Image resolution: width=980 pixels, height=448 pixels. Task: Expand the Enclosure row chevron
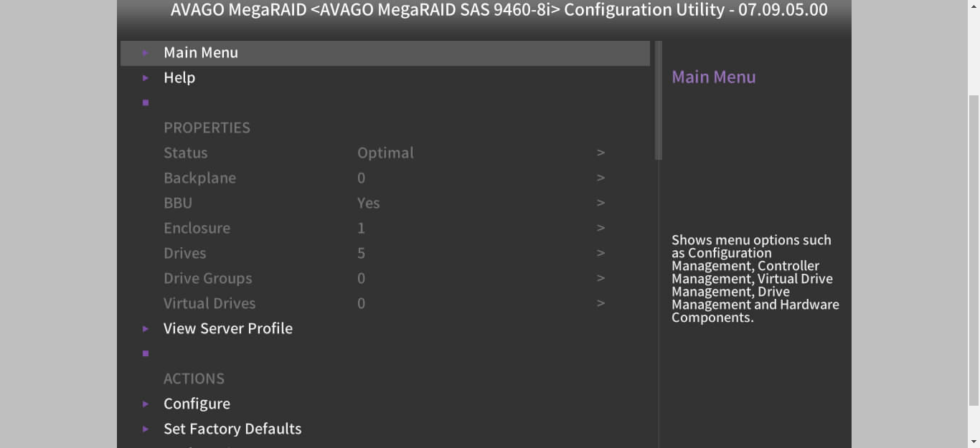(601, 228)
